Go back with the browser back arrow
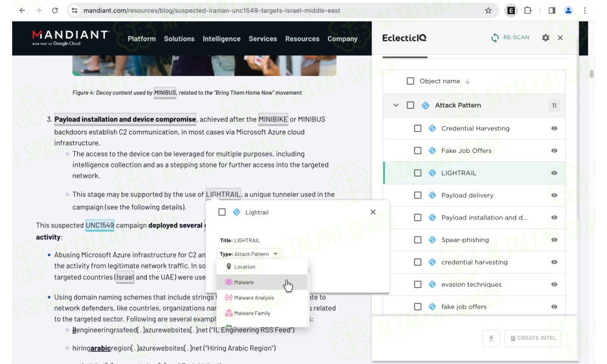 22,10
